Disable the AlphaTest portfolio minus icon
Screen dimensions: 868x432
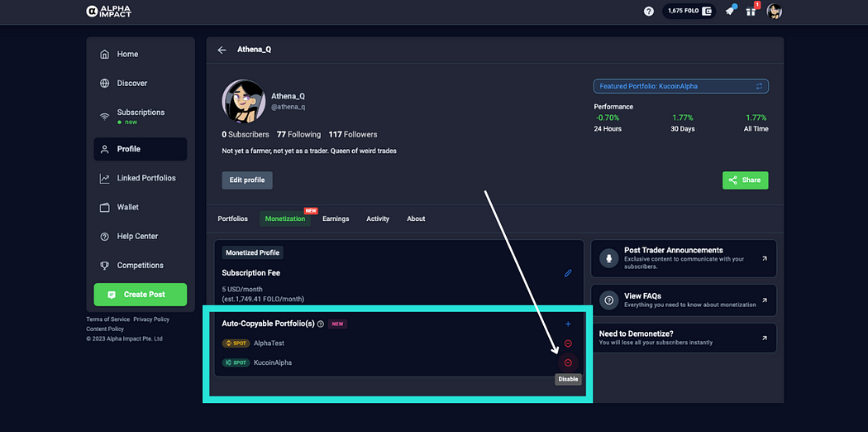pos(568,343)
